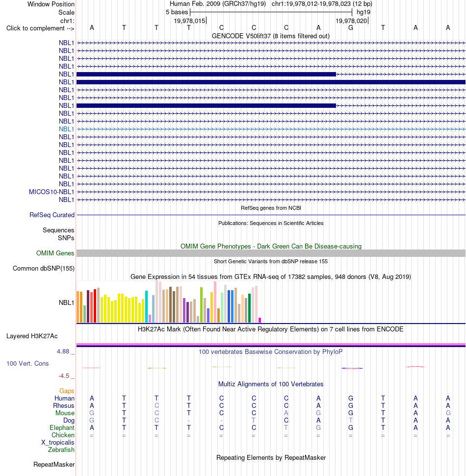Click the chr1:19,978,012-19,978,023 (12 bp) text
Screen dimensions: 466x476
(322, 4)
